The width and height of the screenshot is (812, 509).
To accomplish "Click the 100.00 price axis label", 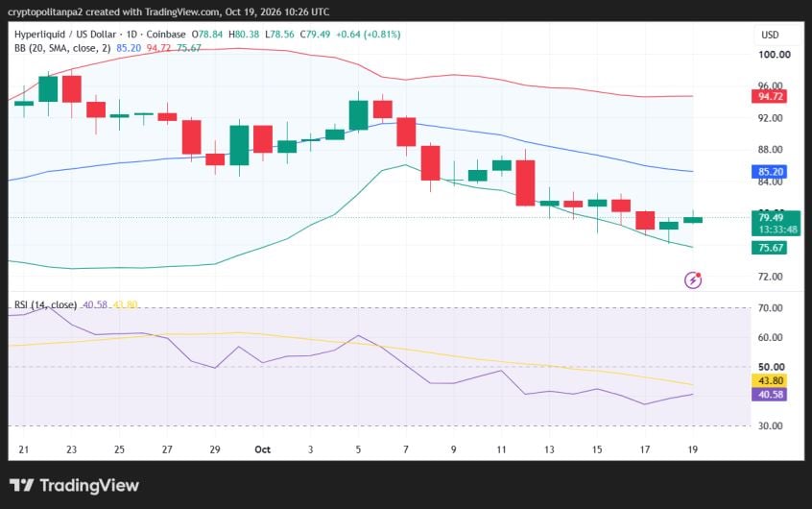I will (x=775, y=55).
